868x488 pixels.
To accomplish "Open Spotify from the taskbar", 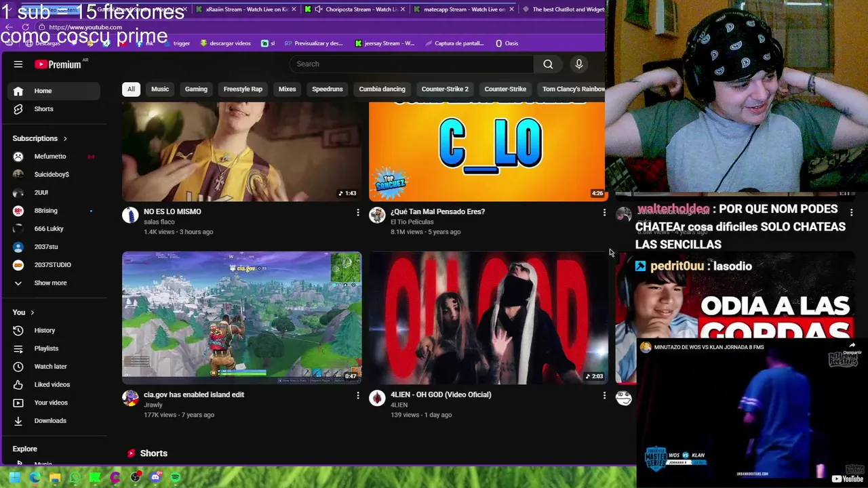I will point(176,478).
